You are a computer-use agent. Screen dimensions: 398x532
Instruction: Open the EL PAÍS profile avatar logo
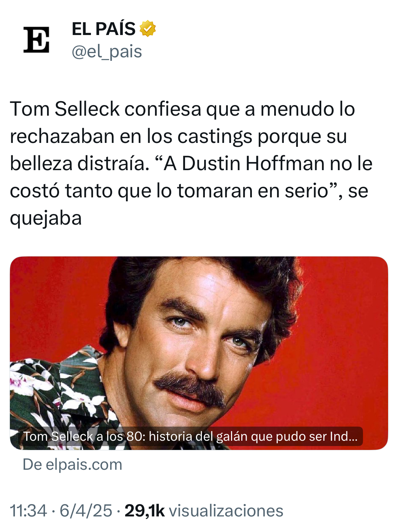point(36,40)
